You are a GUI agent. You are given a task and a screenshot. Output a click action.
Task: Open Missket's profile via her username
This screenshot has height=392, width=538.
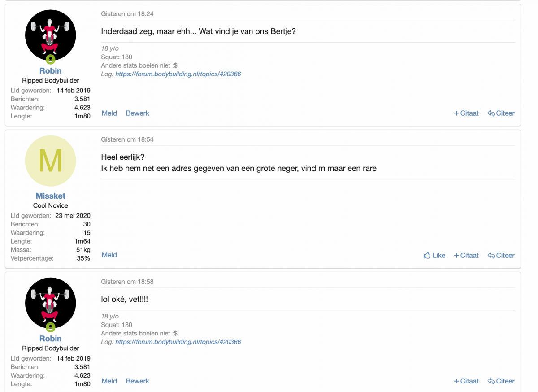point(50,196)
